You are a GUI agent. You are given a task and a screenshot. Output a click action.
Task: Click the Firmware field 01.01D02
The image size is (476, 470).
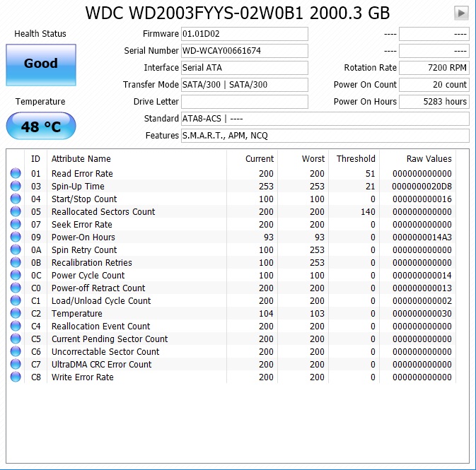(245, 34)
